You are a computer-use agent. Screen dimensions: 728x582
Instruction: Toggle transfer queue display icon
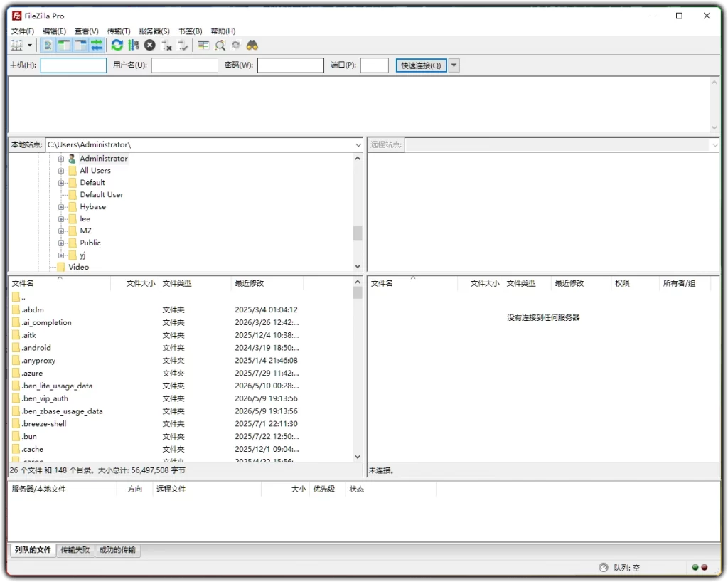(x=97, y=45)
